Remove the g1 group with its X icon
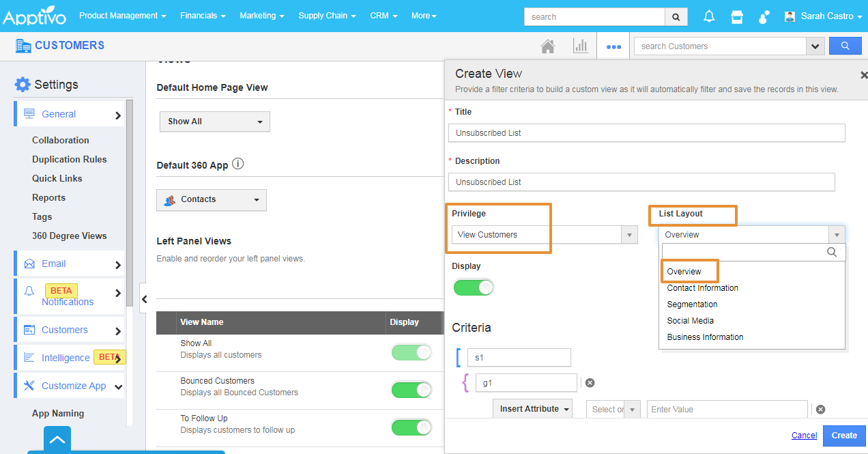Image resolution: width=868 pixels, height=454 pixels. click(x=590, y=383)
